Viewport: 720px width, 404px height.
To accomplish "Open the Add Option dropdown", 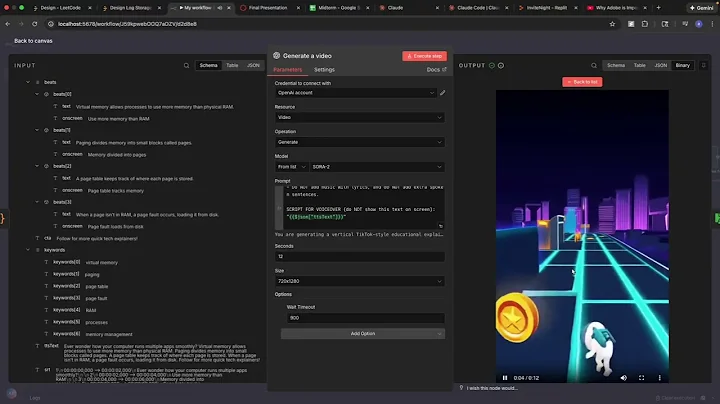I will tap(363, 334).
